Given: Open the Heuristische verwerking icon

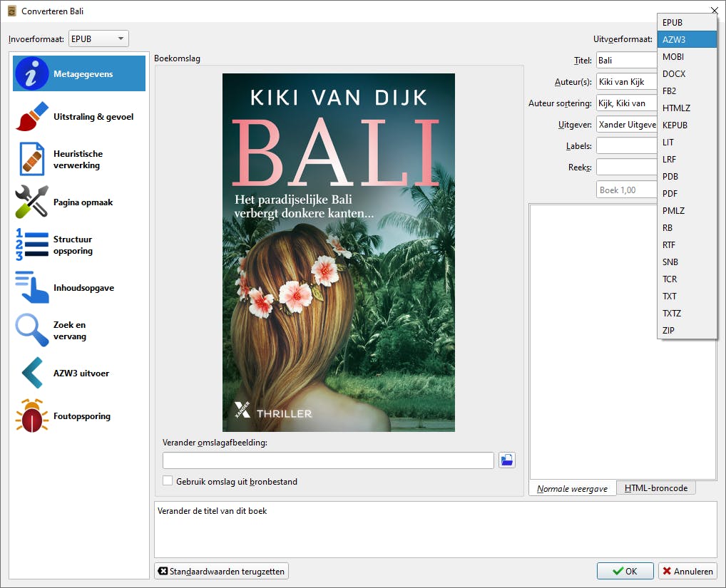Looking at the screenshot, I should (x=32, y=160).
